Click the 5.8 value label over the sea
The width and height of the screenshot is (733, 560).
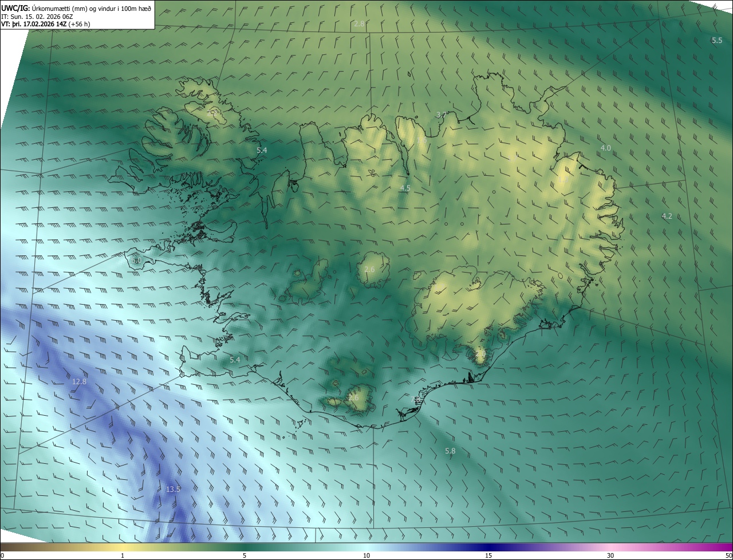(x=450, y=451)
